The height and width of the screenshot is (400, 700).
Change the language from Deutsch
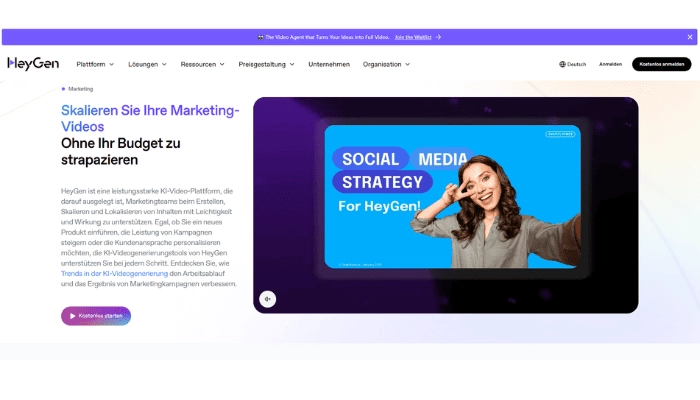572,64
